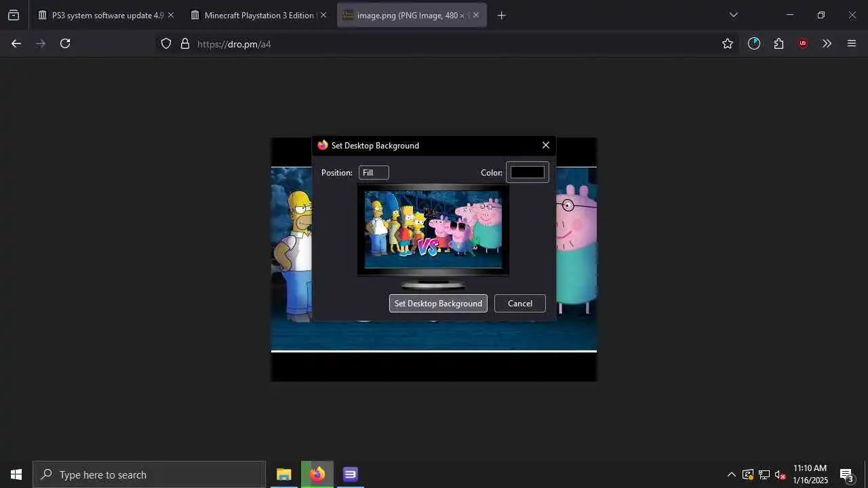
Task: Close the dialog with X
Action: [546, 145]
